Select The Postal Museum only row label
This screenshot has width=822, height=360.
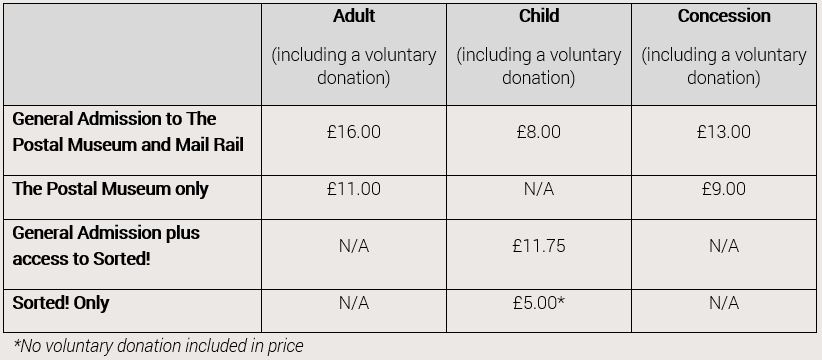(x=110, y=189)
